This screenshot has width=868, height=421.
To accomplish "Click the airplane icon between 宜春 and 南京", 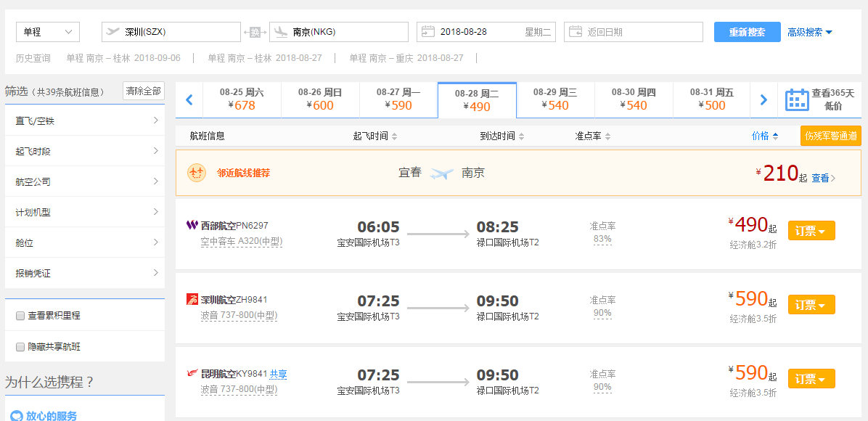I will 443,173.
